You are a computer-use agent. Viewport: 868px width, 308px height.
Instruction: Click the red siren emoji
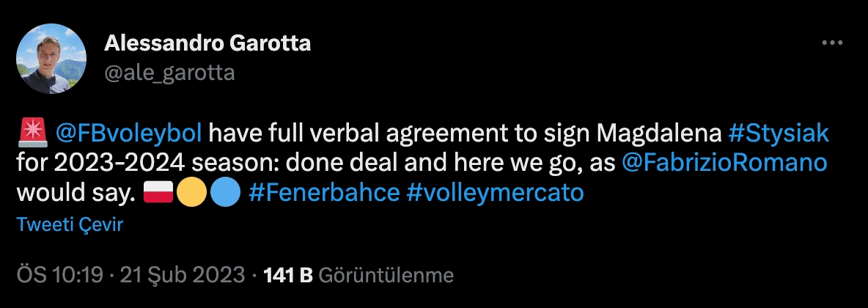pyautogui.click(x=32, y=133)
